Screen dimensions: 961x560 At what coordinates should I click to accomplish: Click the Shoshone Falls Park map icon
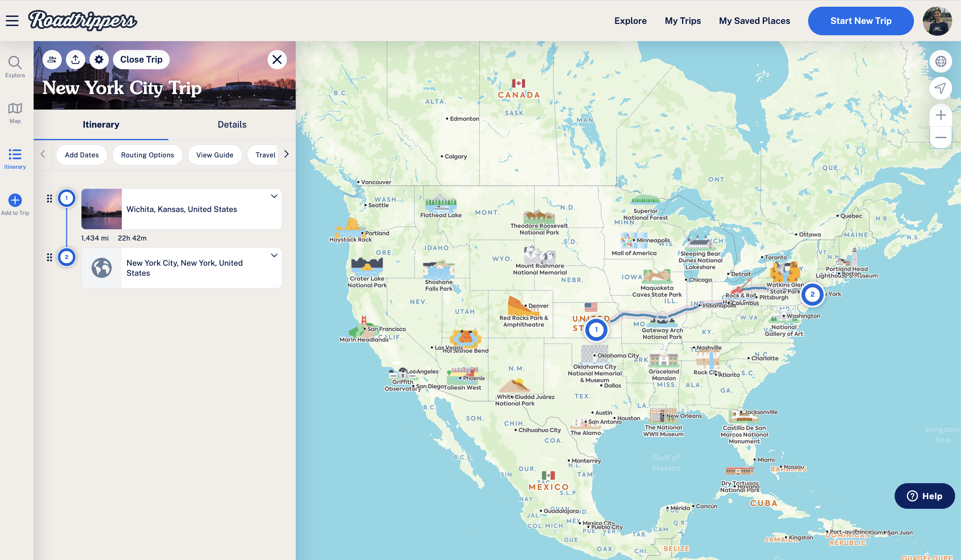click(x=438, y=270)
